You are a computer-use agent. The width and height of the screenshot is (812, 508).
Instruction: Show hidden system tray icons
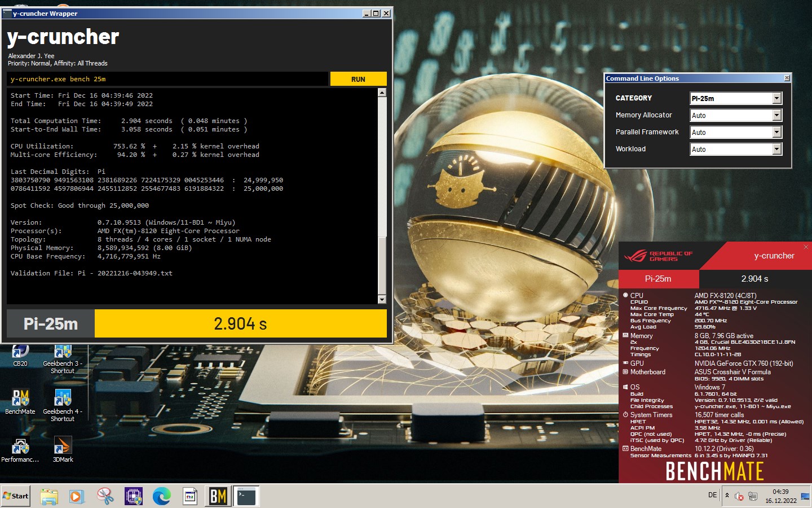727,495
